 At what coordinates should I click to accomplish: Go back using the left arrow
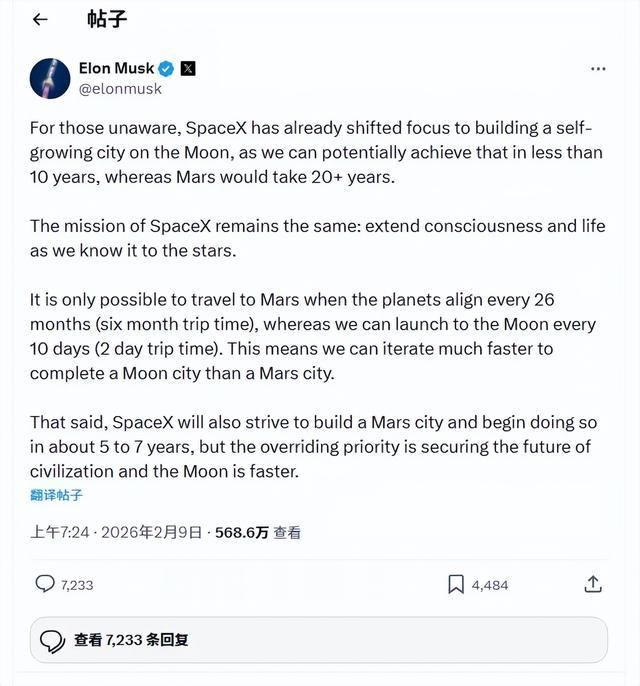[40, 19]
